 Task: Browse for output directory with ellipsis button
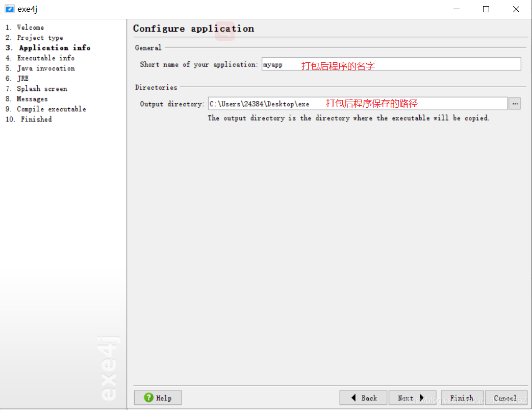tap(515, 104)
